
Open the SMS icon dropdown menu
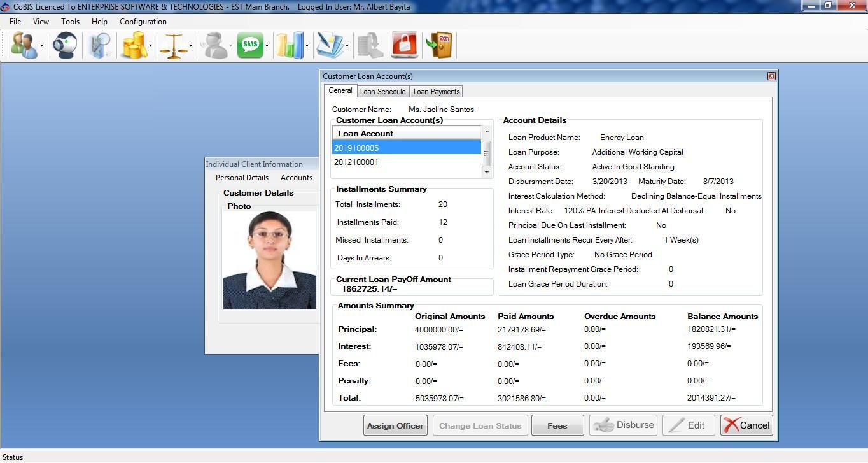click(266, 48)
